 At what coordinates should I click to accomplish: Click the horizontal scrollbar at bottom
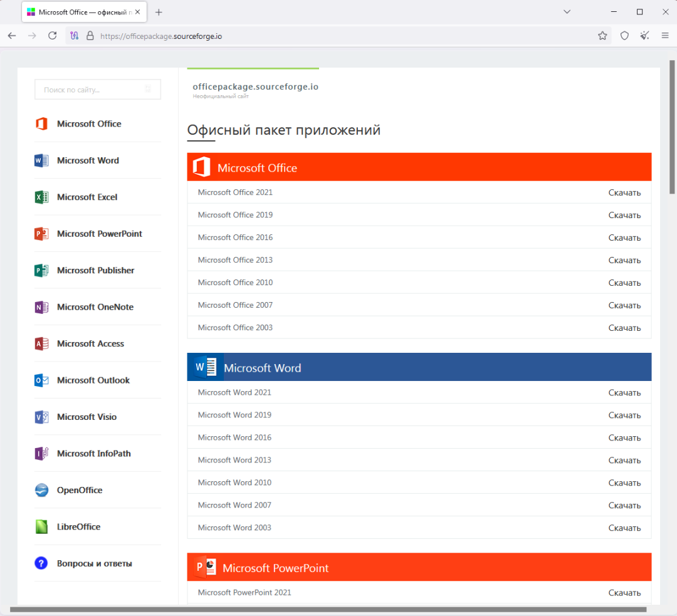pyautogui.click(x=328, y=610)
